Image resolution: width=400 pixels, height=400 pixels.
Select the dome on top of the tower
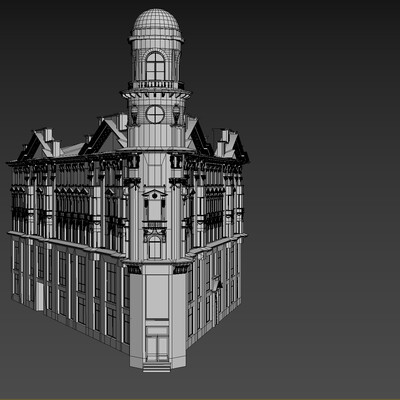pyautogui.click(x=156, y=23)
